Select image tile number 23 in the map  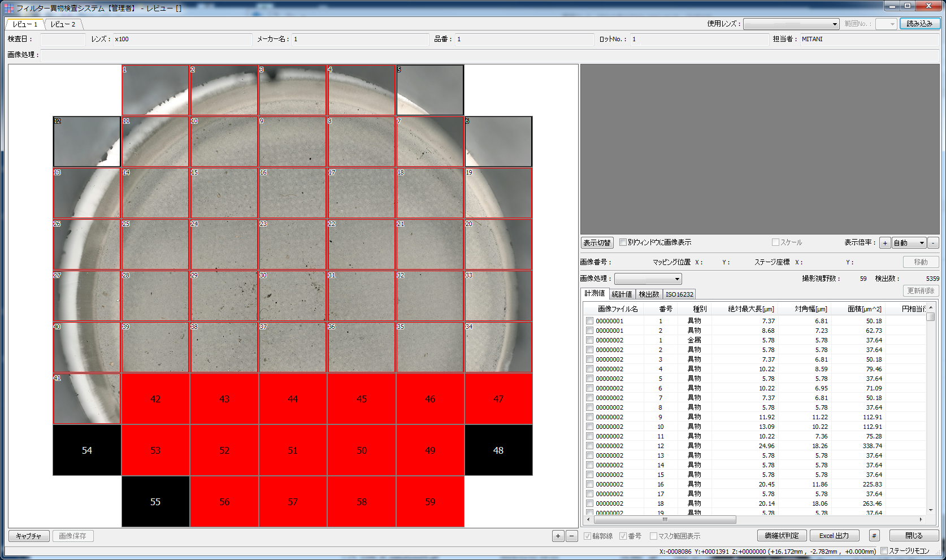pyautogui.click(x=293, y=245)
